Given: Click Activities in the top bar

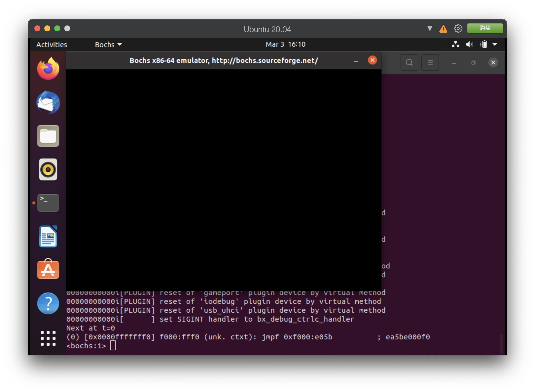Looking at the screenshot, I should coord(52,45).
